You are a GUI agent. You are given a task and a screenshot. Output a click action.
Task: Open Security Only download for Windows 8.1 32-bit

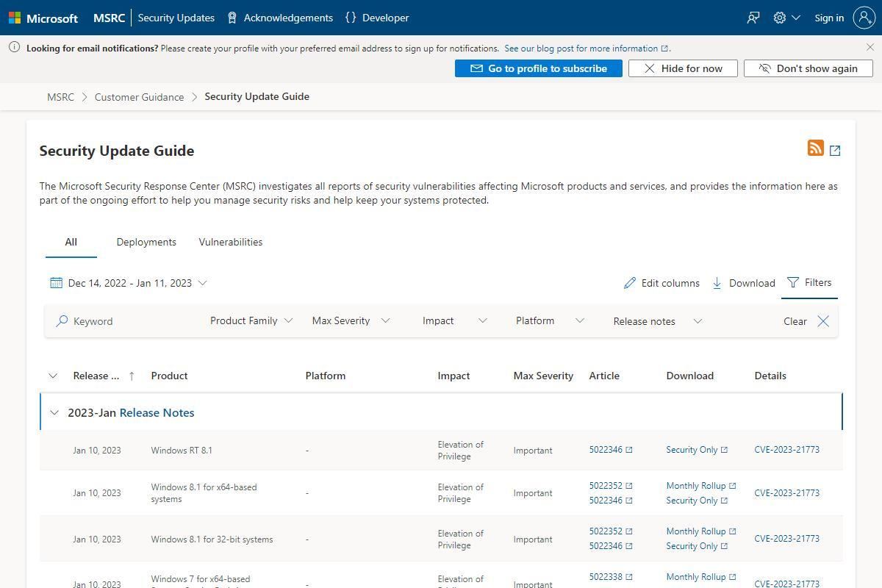(692, 546)
